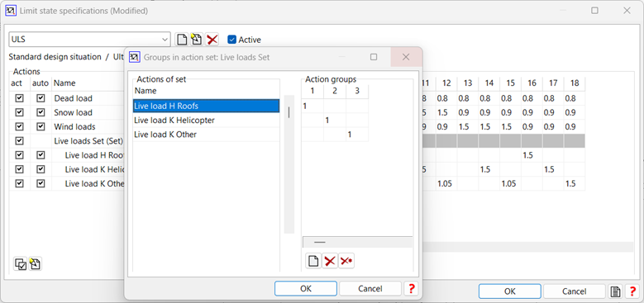Confirm the action groups dialog with OK

(306, 289)
